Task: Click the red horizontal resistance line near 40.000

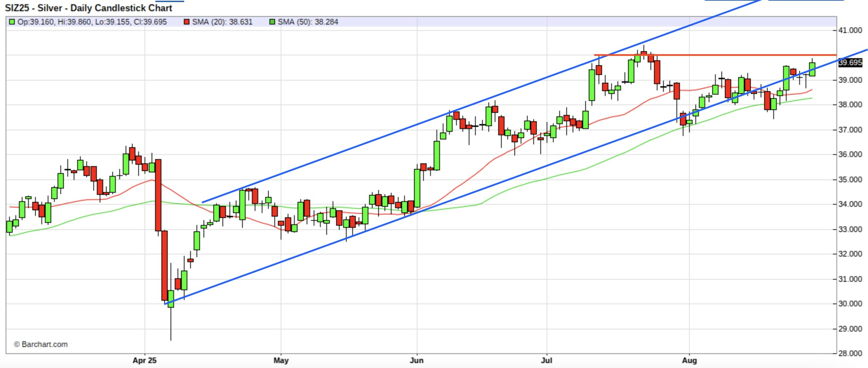Action: [715, 55]
